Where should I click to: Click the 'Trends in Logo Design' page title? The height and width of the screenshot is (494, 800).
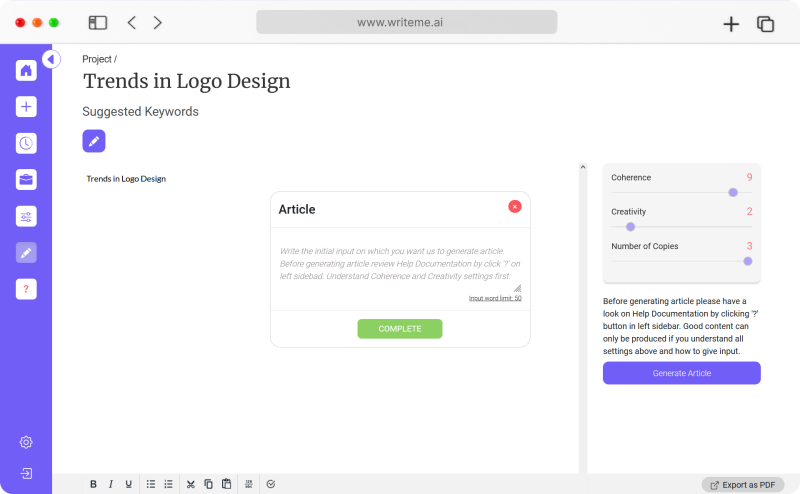click(x=187, y=82)
